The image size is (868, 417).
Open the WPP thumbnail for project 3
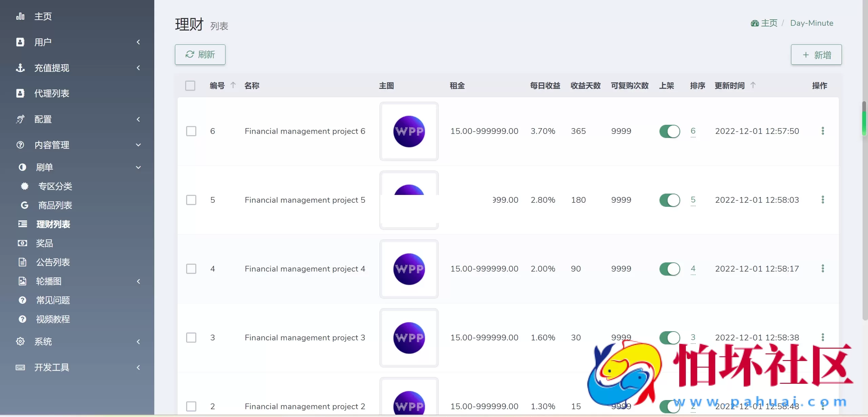click(409, 338)
